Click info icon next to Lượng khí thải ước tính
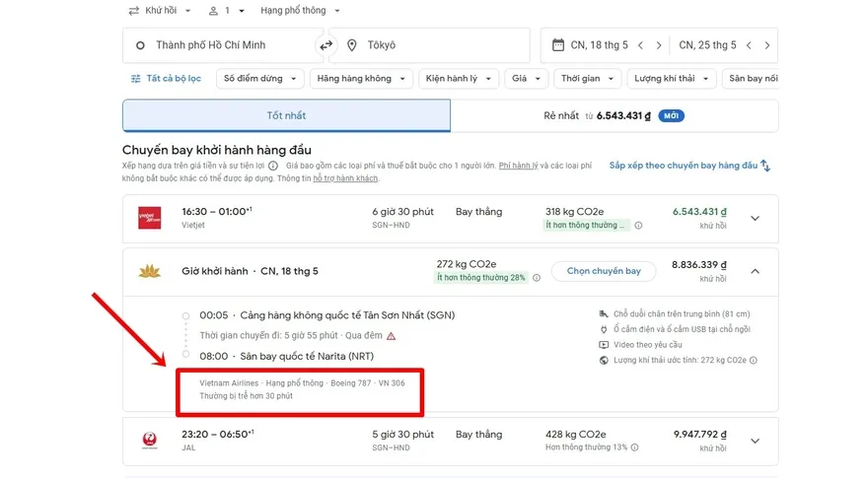The height and width of the screenshot is (478, 868). point(752,361)
